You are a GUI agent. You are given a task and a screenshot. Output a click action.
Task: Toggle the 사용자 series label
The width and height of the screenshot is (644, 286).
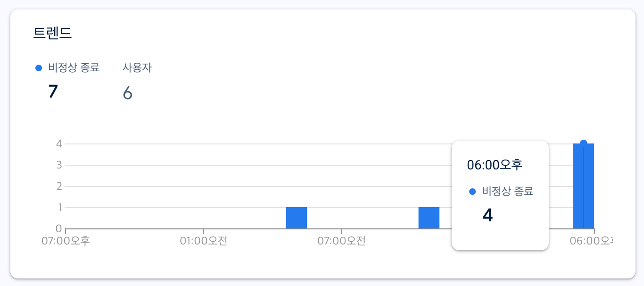[x=137, y=68]
